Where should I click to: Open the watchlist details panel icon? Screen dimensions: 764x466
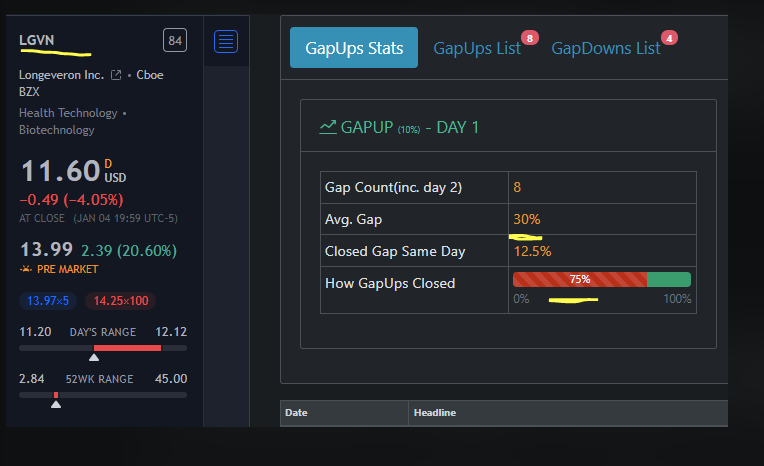tap(226, 41)
